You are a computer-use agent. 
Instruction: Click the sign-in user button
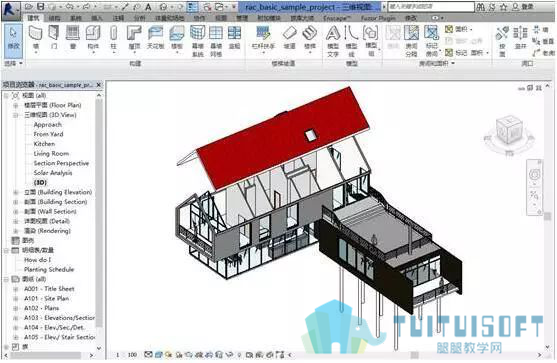(x=524, y=6)
